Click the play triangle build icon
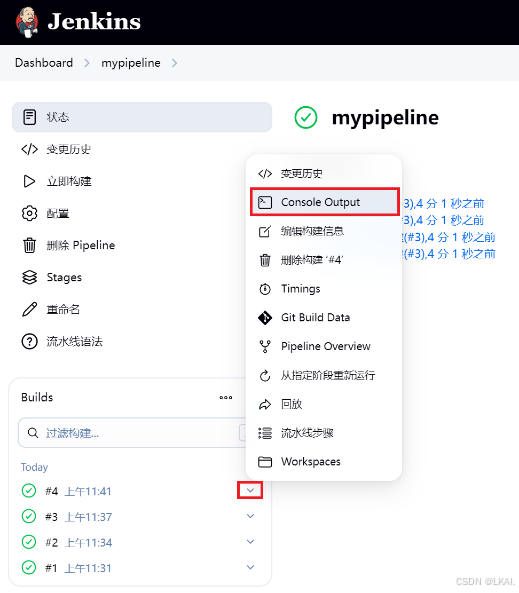 (x=30, y=182)
